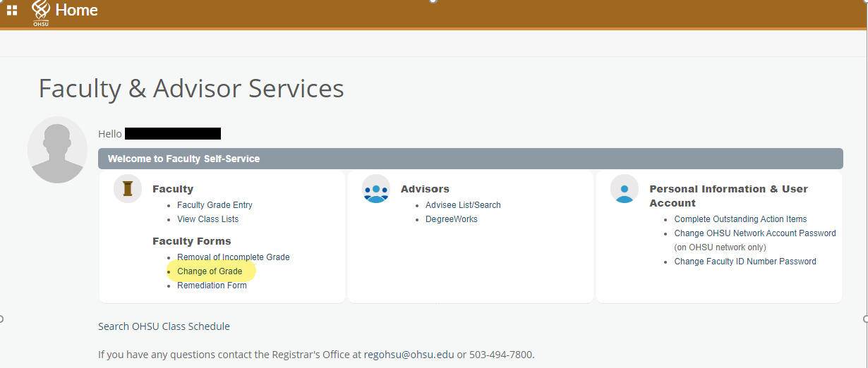Open Complete Outstanding Action Items
Viewport: 868px width, 368px height.
[x=740, y=219]
